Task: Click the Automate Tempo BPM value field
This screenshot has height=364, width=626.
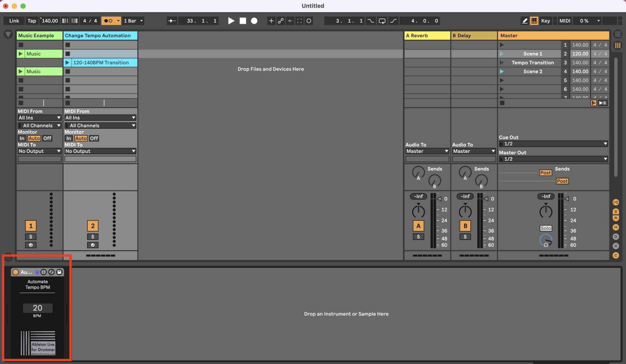Action: (x=38, y=308)
